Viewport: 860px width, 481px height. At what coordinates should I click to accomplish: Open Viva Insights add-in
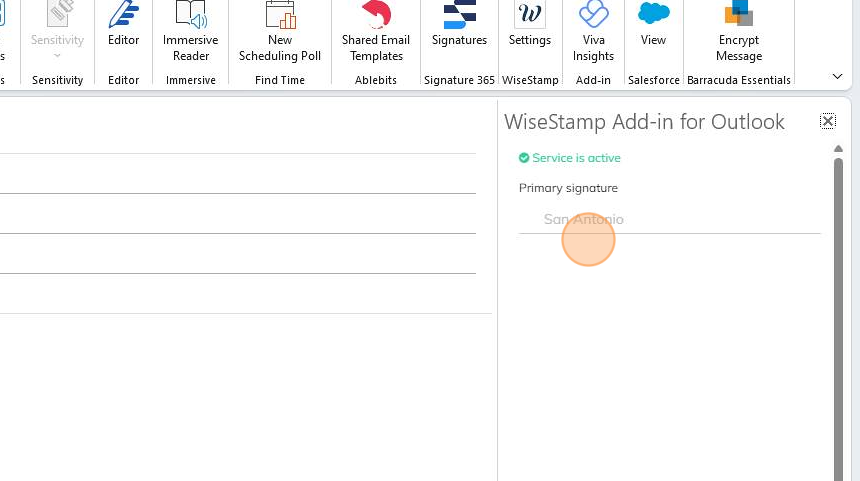[593, 31]
